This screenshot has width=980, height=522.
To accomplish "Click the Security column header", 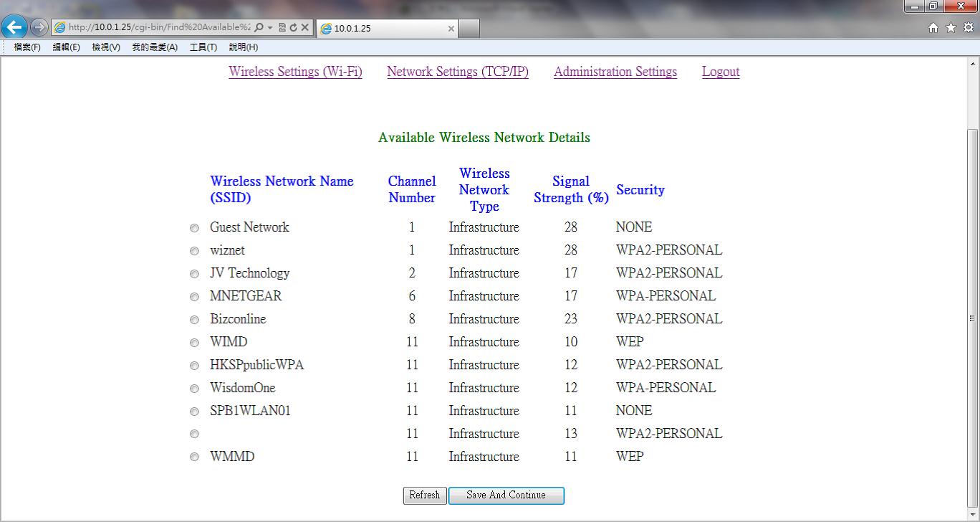I will (640, 190).
